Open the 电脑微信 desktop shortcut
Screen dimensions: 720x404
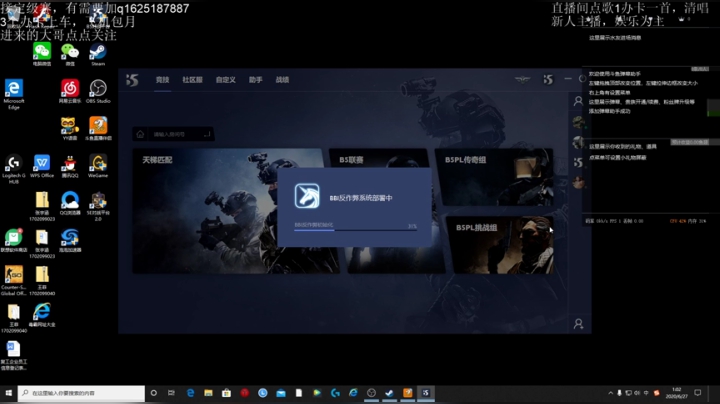coord(42,54)
